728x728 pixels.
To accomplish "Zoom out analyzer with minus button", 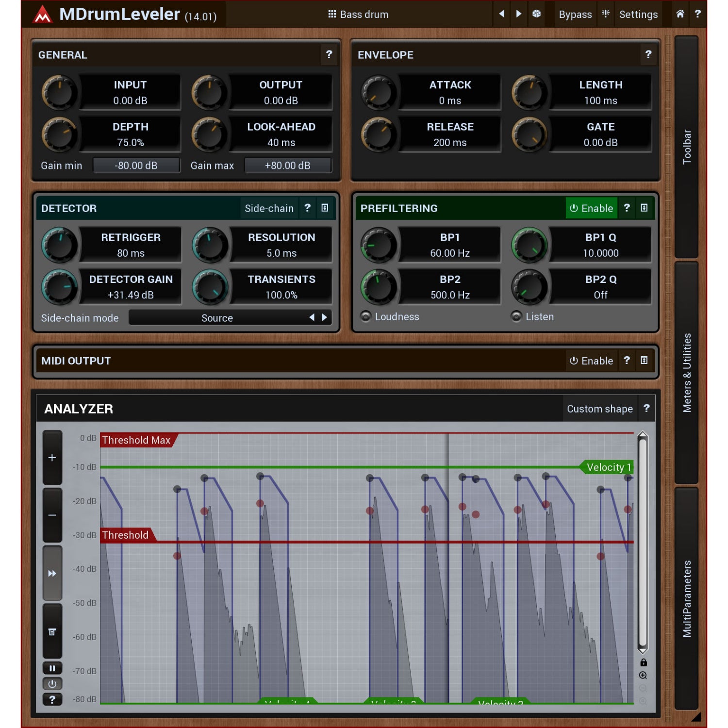I will click(52, 515).
